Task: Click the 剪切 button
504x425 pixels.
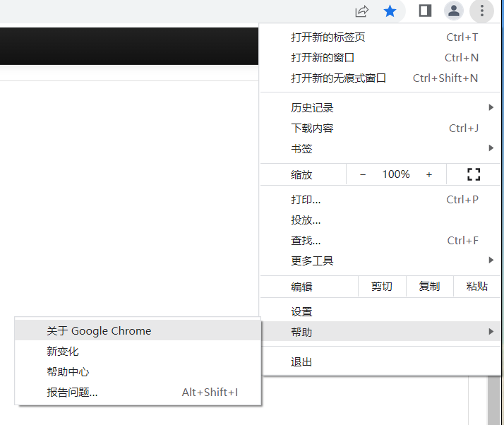Action: [382, 287]
